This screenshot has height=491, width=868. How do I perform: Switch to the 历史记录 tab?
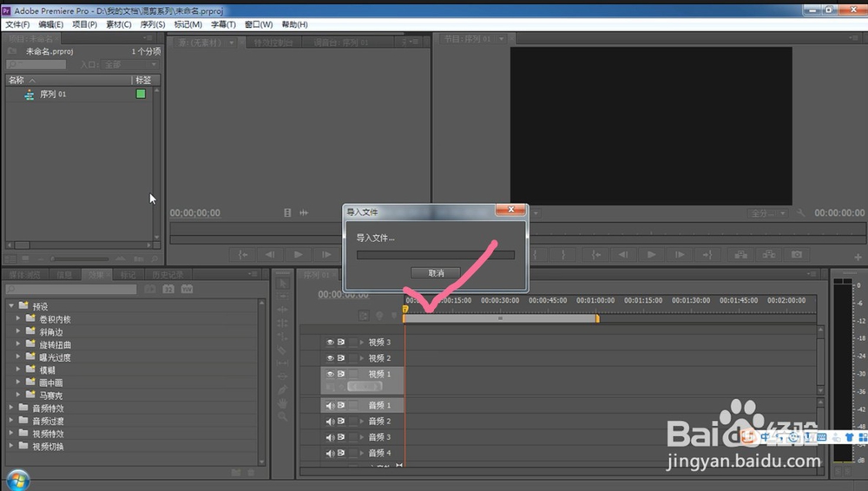[x=168, y=275]
